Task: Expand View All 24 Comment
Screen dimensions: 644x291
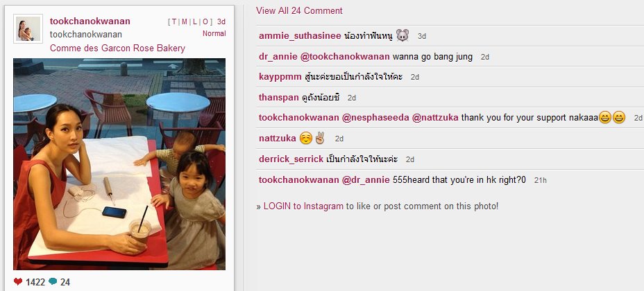Action: [x=299, y=10]
